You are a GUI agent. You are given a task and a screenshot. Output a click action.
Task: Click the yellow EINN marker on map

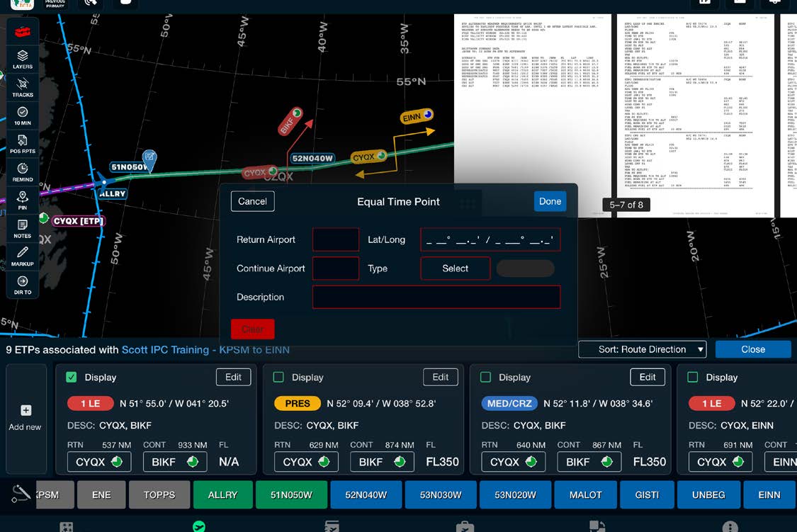[x=417, y=116]
